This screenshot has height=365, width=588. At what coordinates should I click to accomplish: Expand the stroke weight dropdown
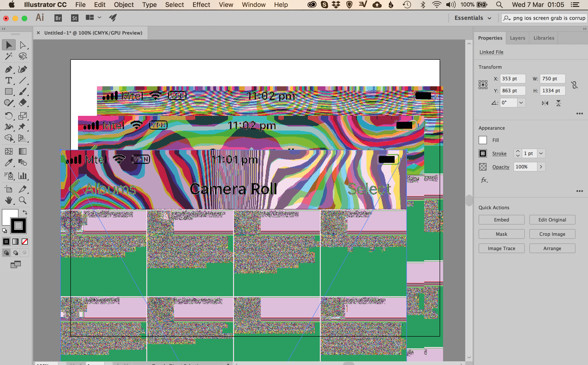pyautogui.click(x=541, y=153)
